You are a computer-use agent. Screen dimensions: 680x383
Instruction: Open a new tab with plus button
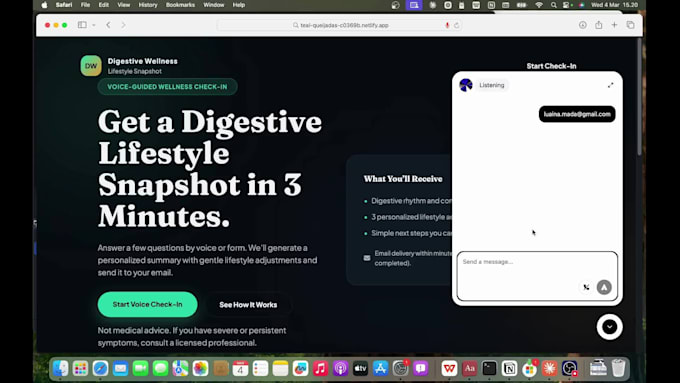tap(614, 25)
